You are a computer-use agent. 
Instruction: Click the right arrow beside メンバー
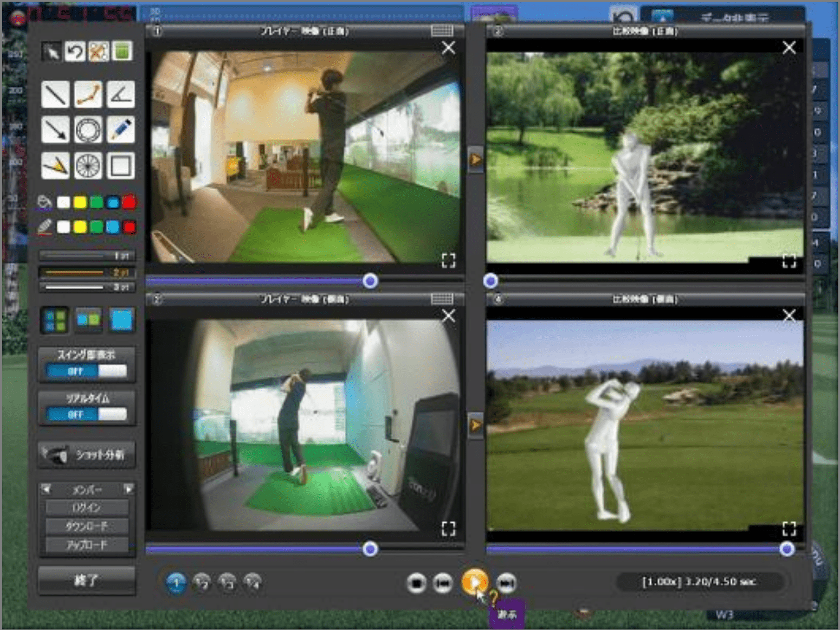click(128, 489)
